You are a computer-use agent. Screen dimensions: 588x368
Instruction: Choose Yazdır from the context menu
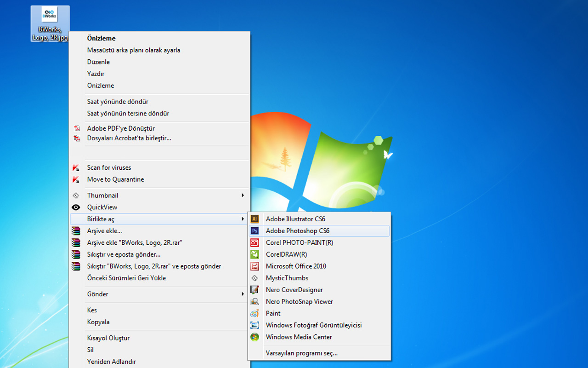pyautogui.click(x=96, y=74)
